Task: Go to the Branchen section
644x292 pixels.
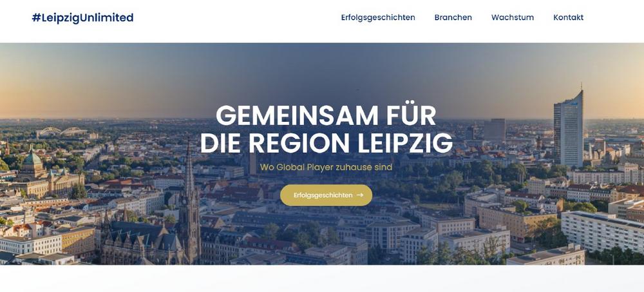Action: coord(453,17)
